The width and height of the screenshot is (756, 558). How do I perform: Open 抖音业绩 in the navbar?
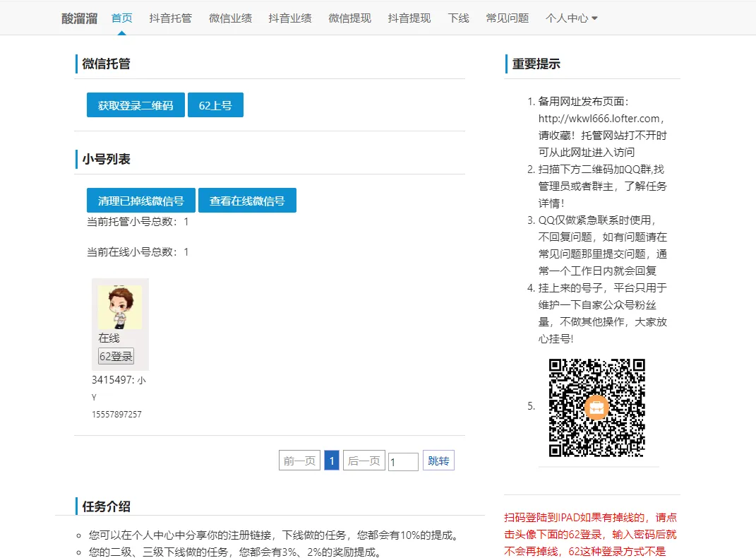(290, 18)
